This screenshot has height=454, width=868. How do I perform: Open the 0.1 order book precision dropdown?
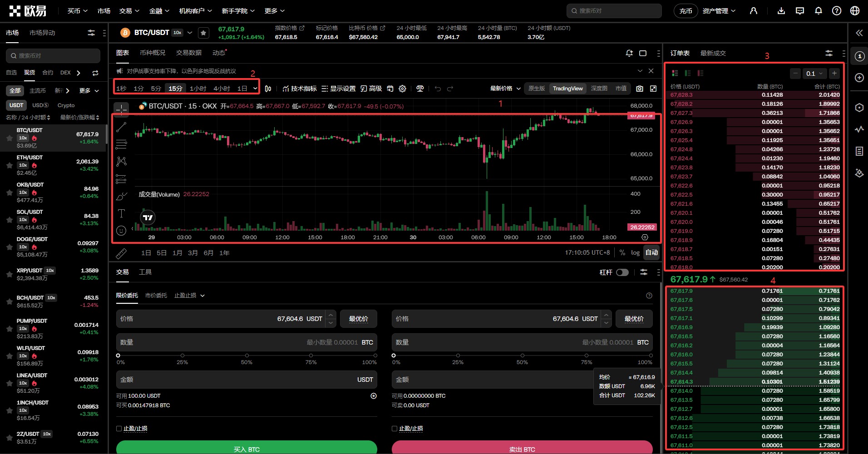click(x=814, y=74)
